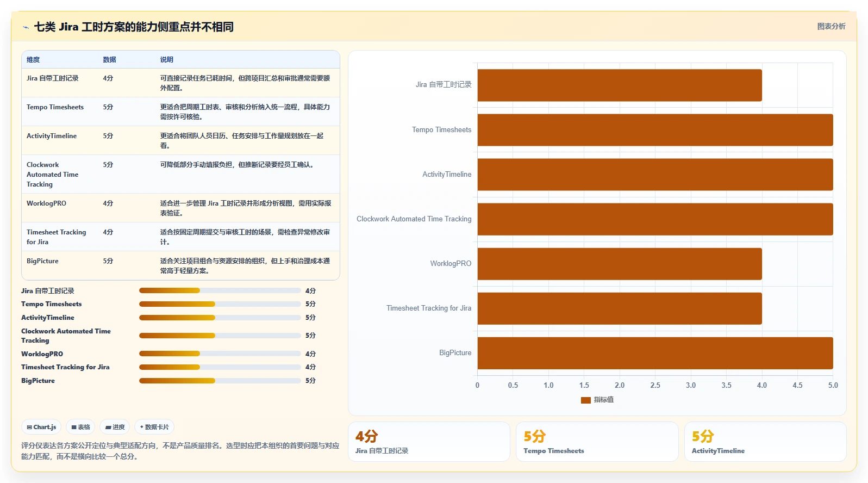Click ActivityTimeline in the table
The image size is (868, 483).
[x=52, y=136]
